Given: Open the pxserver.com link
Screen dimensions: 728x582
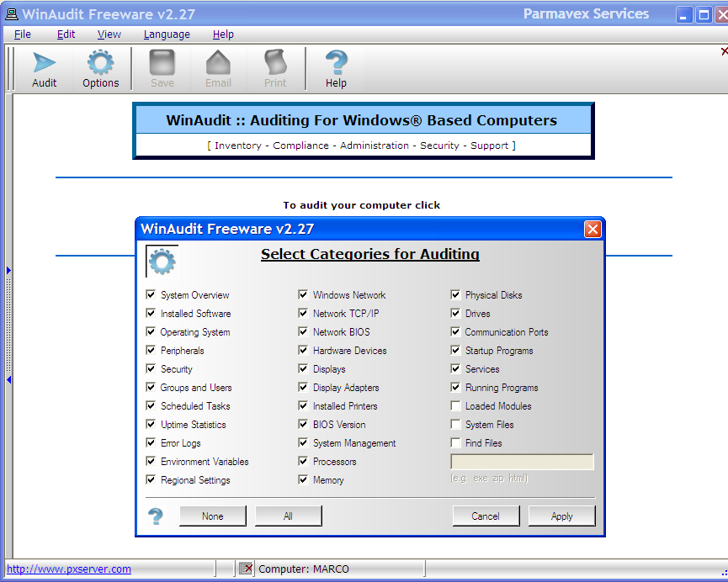Looking at the screenshot, I should 69,569.
